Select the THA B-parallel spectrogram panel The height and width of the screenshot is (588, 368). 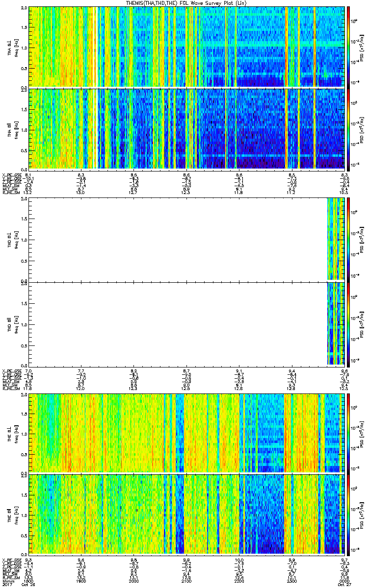[186, 129]
